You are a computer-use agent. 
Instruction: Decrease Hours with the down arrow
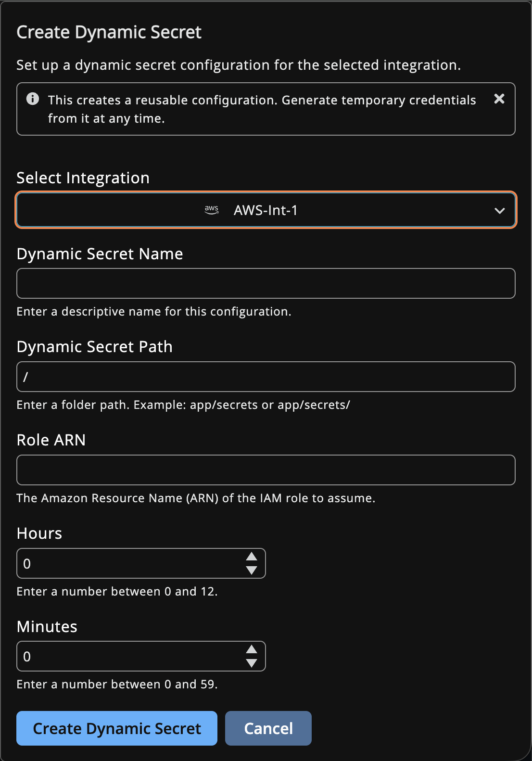tap(252, 570)
